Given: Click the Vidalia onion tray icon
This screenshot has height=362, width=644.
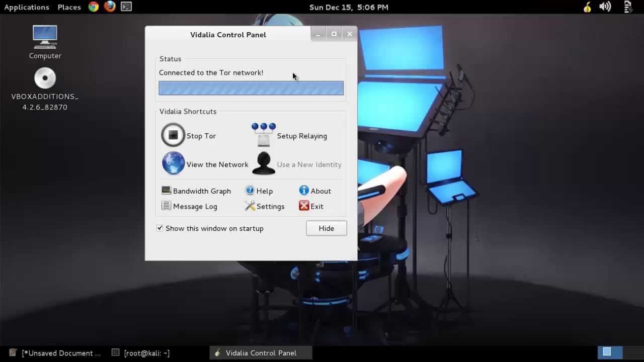Looking at the screenshot, I should tap(587, 7).
